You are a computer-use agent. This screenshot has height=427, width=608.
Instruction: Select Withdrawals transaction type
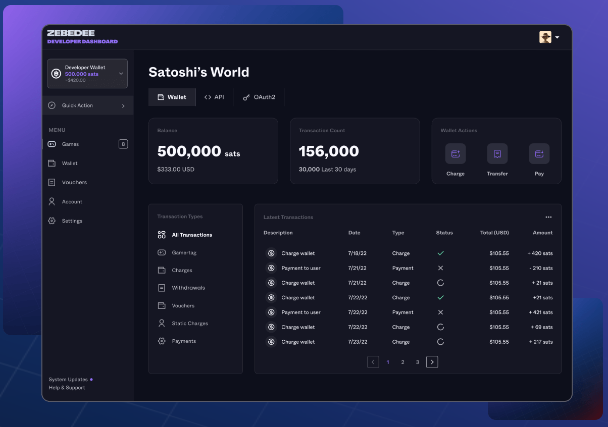pyautogui.click(x=188, y=288)
